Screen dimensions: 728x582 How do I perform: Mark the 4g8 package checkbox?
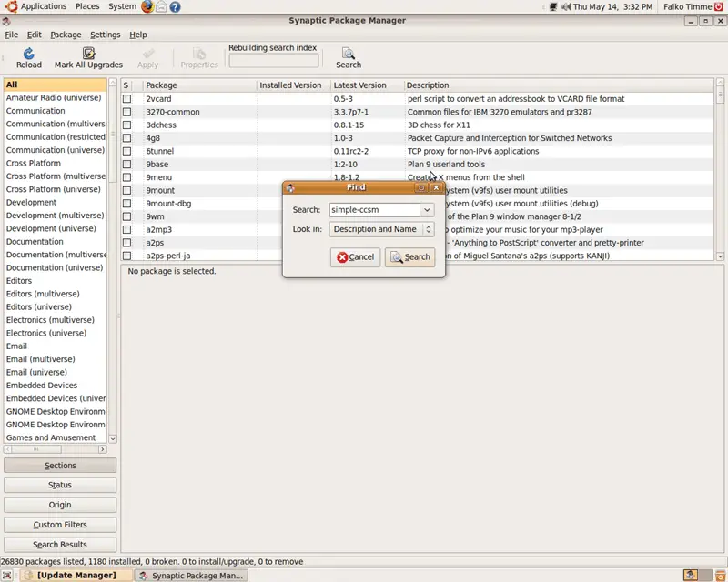pos(126,138)
